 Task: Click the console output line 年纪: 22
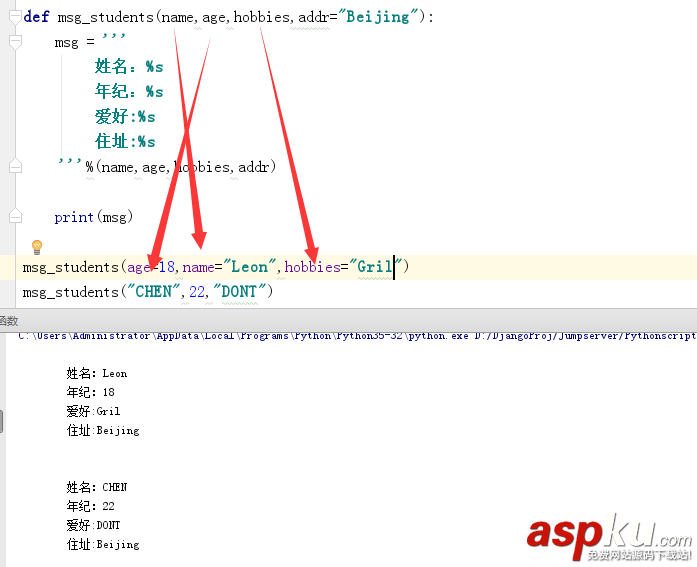(90, 506)
